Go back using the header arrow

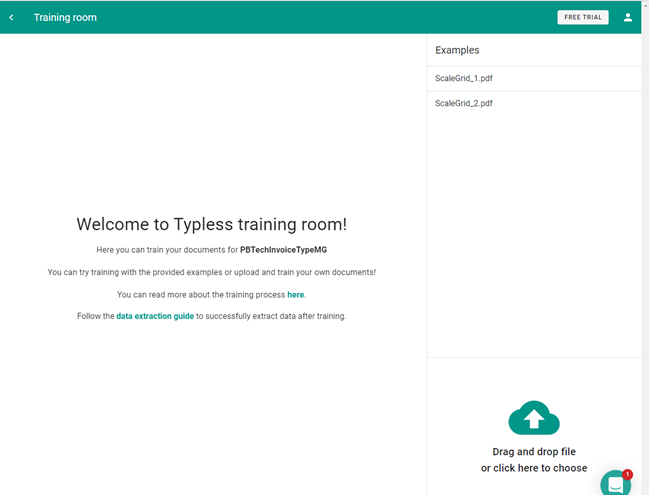click(x=12, y=17)
